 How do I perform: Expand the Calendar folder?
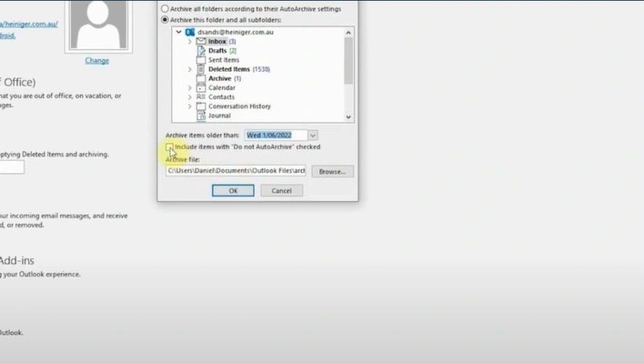[190, 88]
